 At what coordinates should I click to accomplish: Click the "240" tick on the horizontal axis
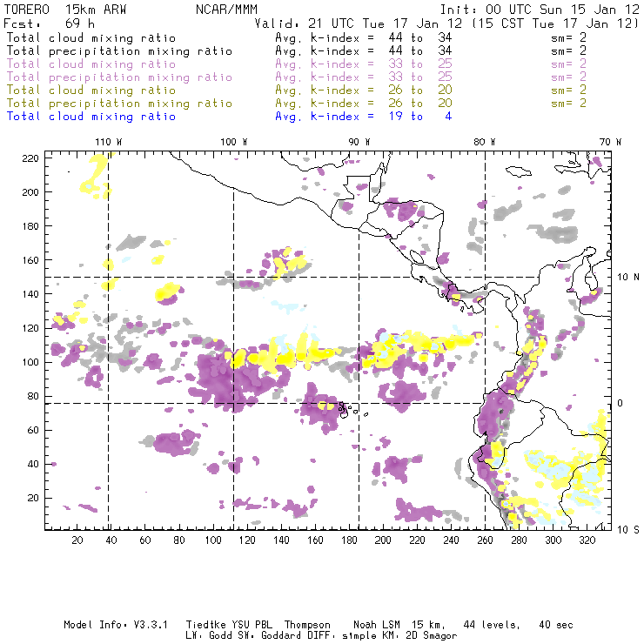(451, 540)
